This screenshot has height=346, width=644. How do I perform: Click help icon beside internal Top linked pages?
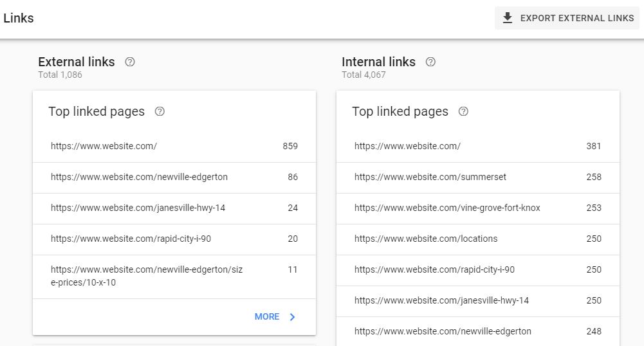(x=463, y=111)
